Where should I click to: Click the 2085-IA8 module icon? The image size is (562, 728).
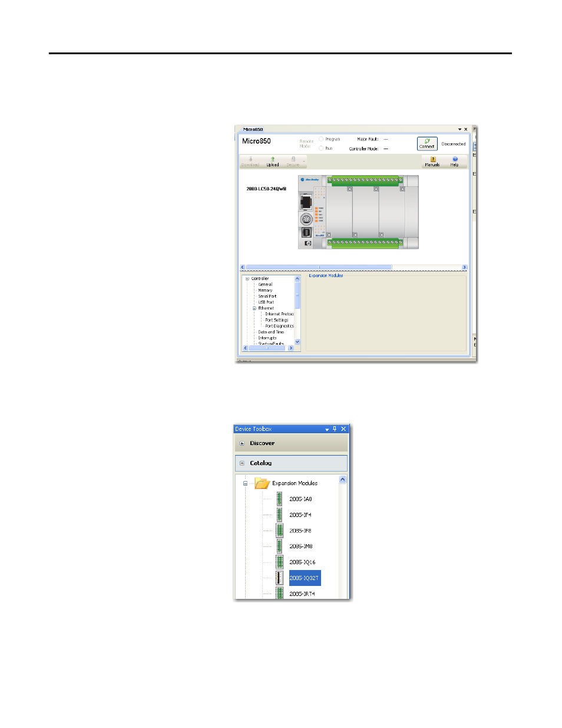(x=280, y=499)
